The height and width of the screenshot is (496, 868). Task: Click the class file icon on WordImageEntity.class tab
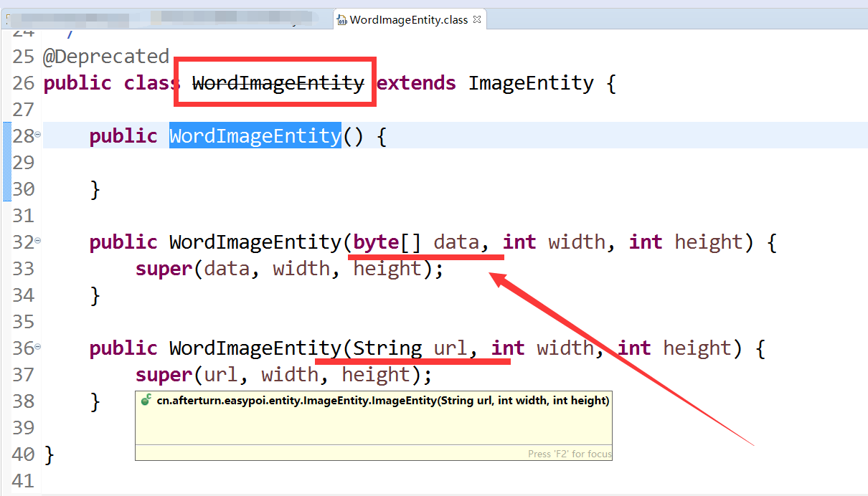tap(342, 19)
